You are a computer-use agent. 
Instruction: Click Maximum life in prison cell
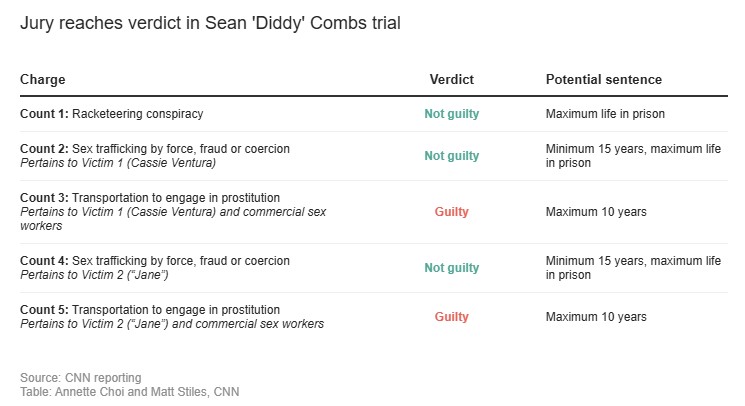(605, 114)
